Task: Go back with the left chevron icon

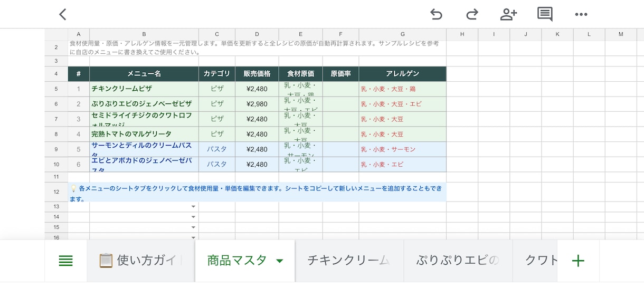Action: pos(63,14)
